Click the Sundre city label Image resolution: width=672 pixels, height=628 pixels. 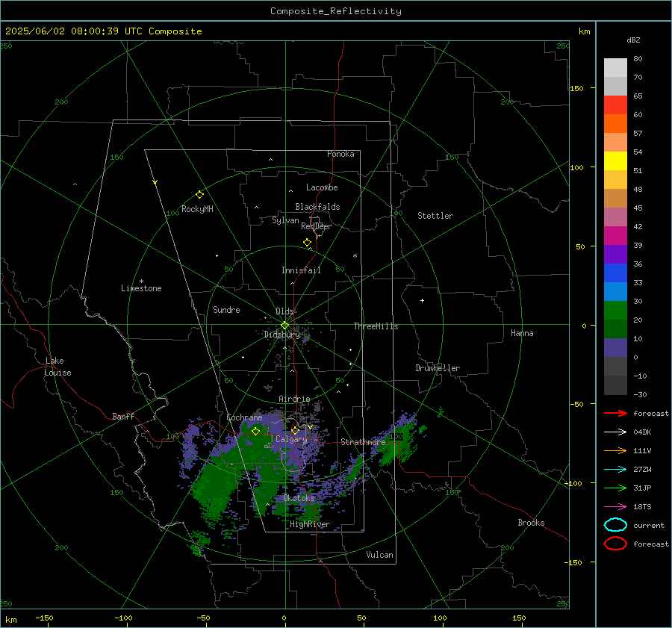click(x=226, y=309)
